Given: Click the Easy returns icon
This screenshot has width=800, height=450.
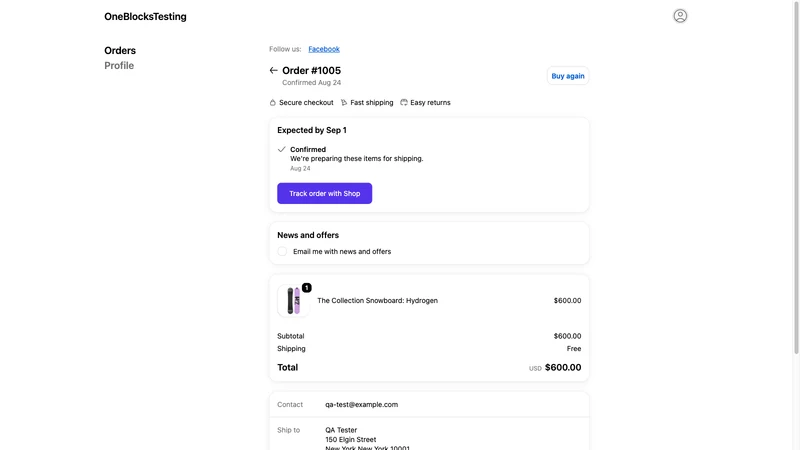Looking at the screenshot, I should pyautogui.click(x=404, y=103).
